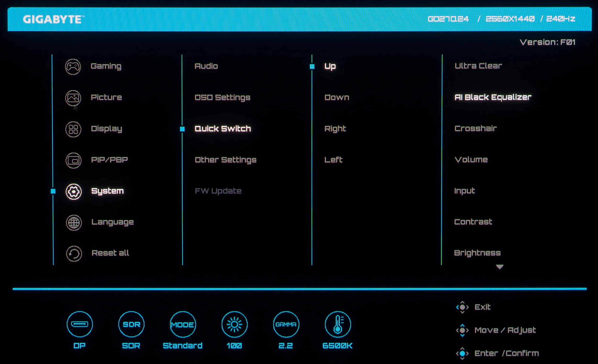
Task: Choose the Left direction option
Action: pyautogui.click(x=333, y=160)
